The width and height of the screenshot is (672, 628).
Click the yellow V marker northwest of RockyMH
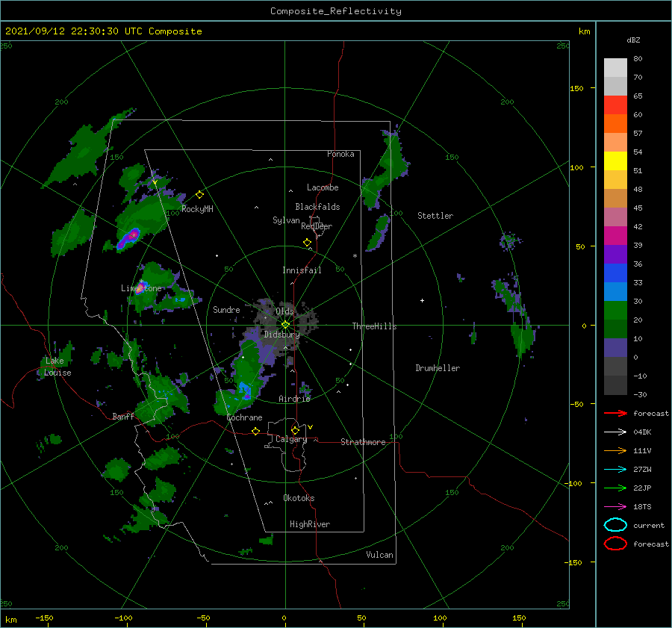tap(155, 183)
